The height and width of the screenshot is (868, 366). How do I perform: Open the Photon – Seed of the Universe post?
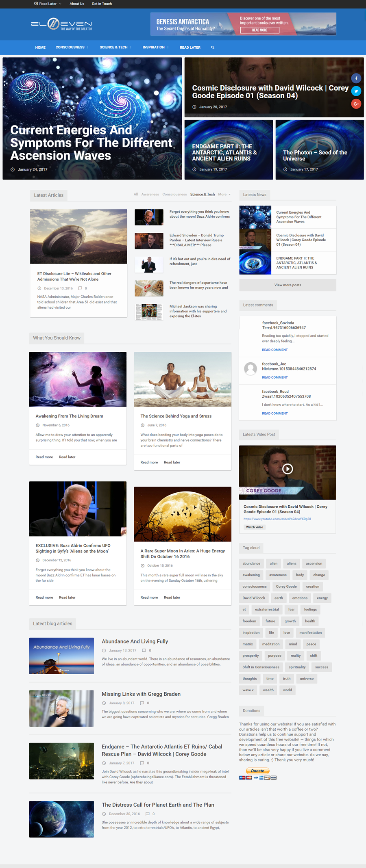point(315,156)
